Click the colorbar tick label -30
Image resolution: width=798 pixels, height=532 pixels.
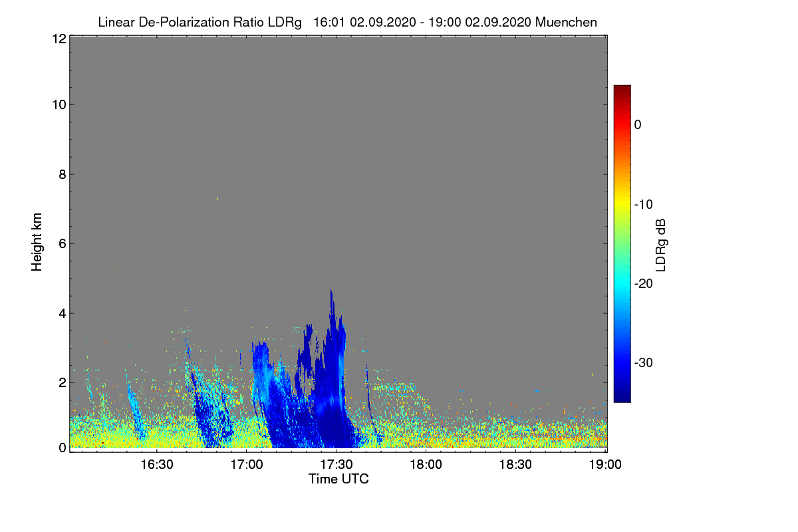click(643, 363)
